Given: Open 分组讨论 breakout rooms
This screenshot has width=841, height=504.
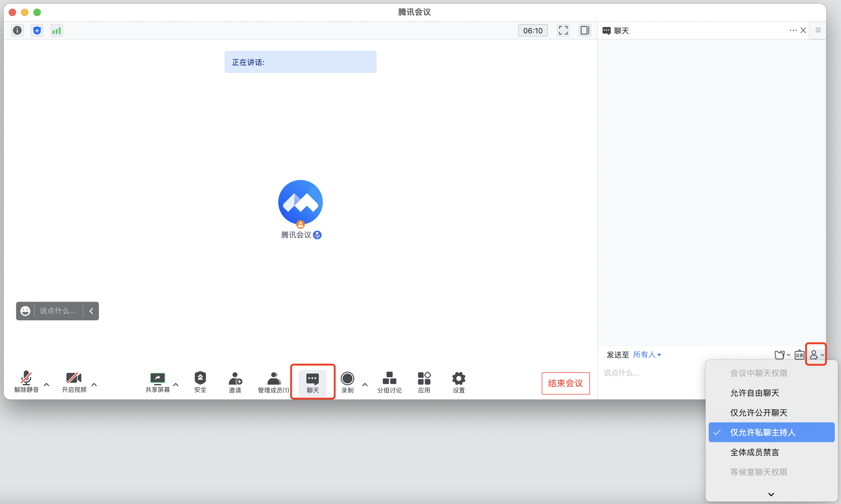Looking at the screenshot, I should click(390, 382).
